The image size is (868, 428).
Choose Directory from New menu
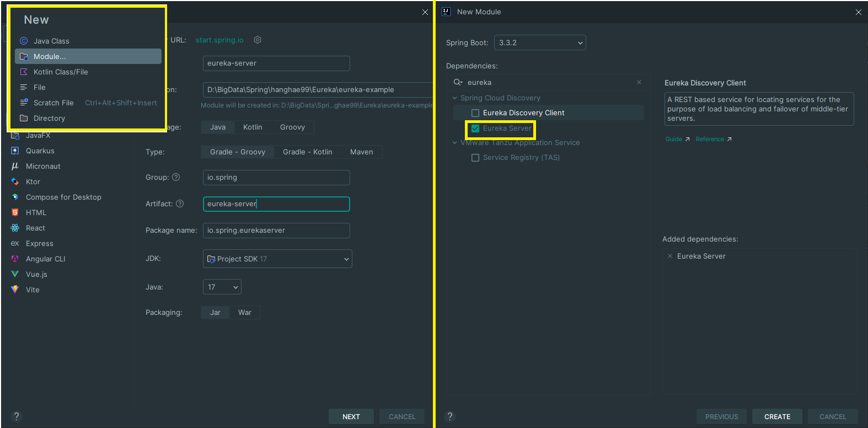pyautogui.click(x=88, y=118)
